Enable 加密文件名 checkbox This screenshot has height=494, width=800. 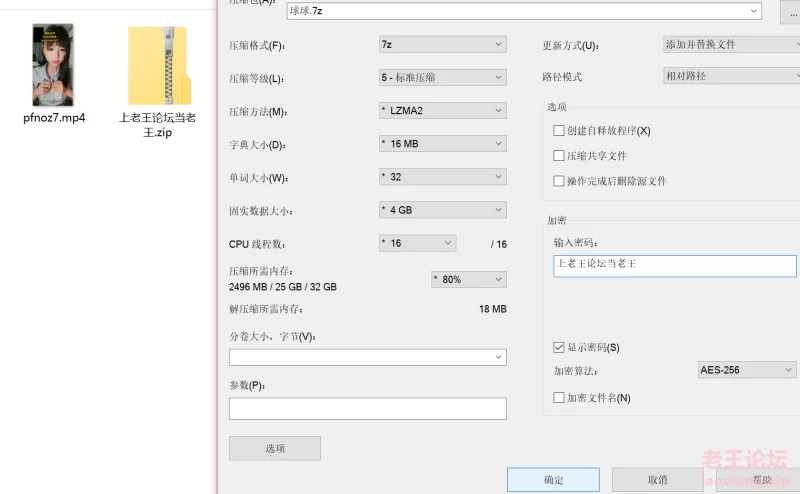pos(559,397)
